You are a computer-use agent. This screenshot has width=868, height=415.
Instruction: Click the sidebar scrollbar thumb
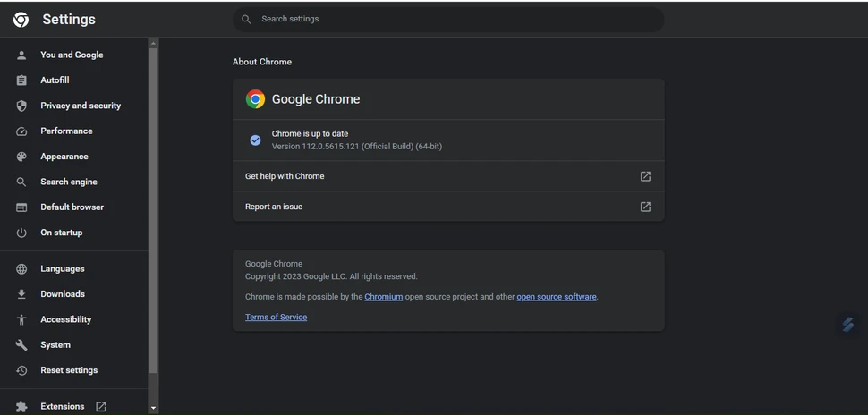(153, 211)
